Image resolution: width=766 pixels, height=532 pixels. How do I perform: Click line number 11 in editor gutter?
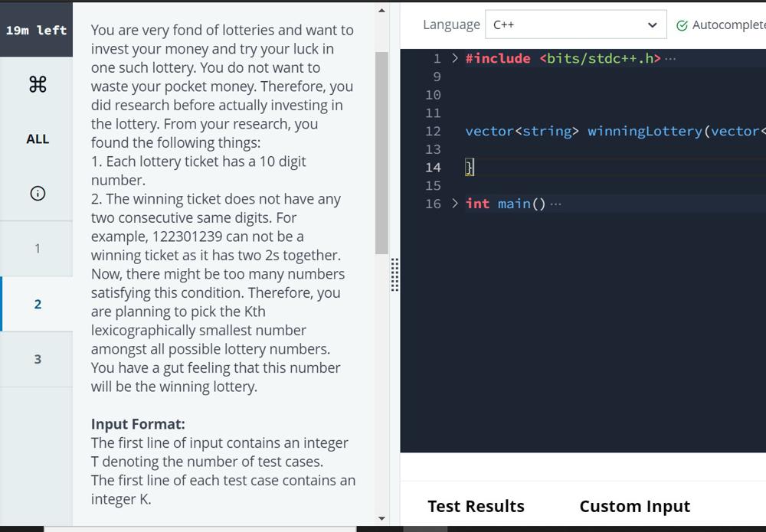[433, 113]
